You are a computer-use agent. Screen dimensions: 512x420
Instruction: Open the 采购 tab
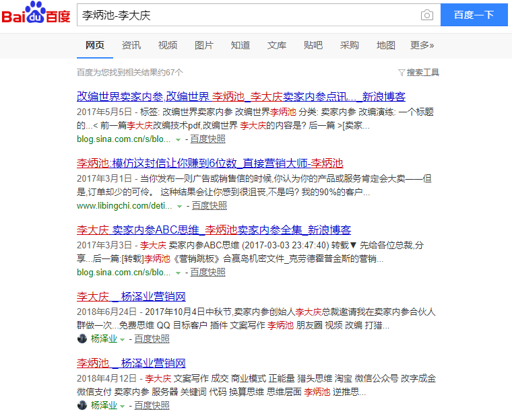350,45
